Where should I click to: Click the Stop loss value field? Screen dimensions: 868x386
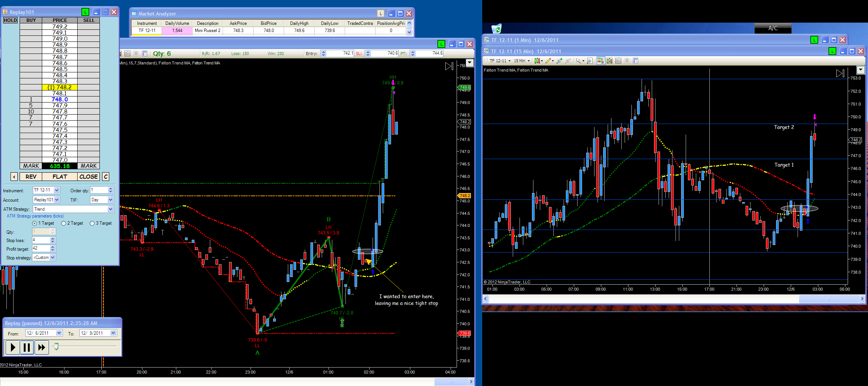click(x=41, y=240)
